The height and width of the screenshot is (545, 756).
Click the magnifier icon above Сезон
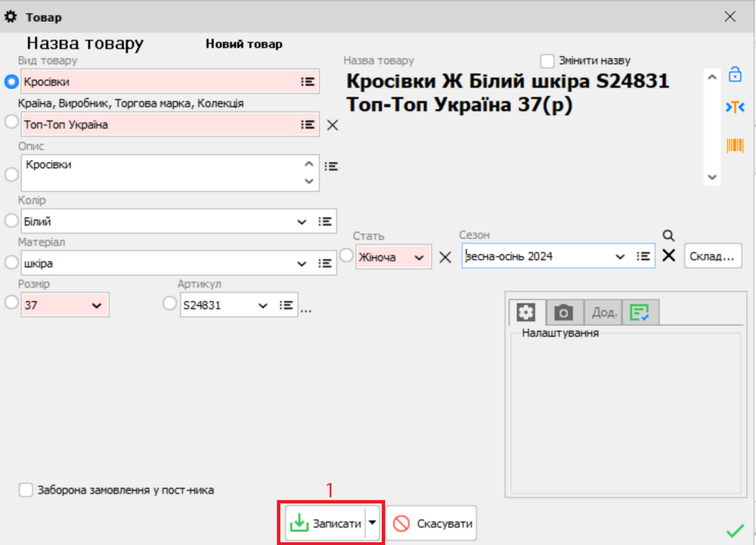(668, 236)
